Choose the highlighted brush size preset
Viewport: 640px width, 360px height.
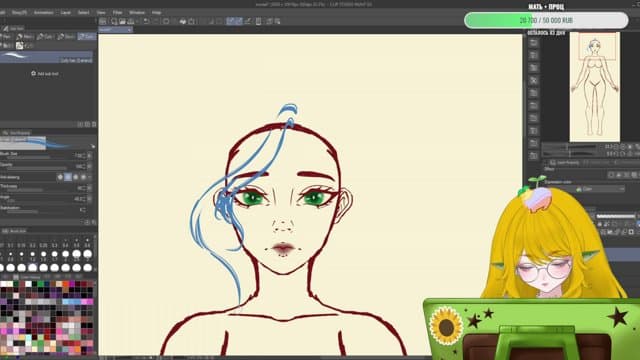32,268
